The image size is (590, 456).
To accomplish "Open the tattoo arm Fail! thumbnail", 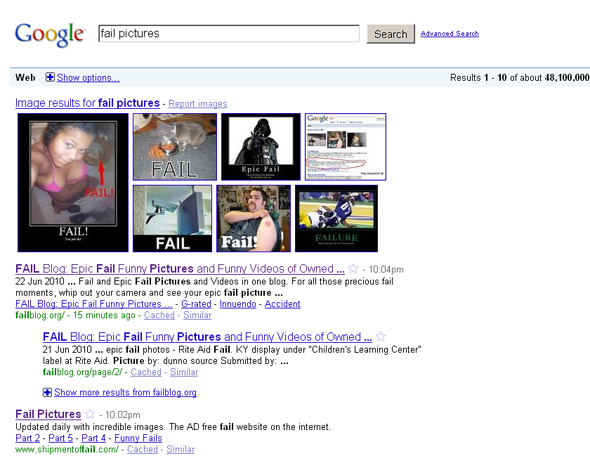I will pyautogui.click(x=254, y=218).
